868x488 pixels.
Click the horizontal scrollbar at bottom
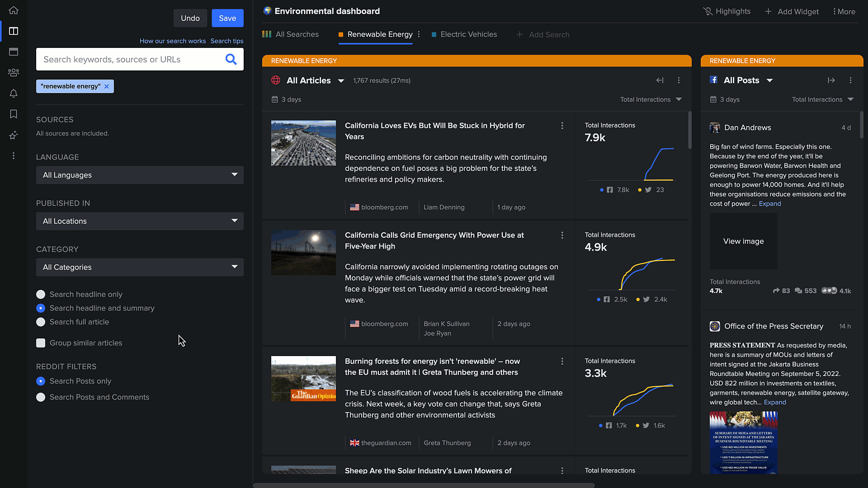[424, 485]
